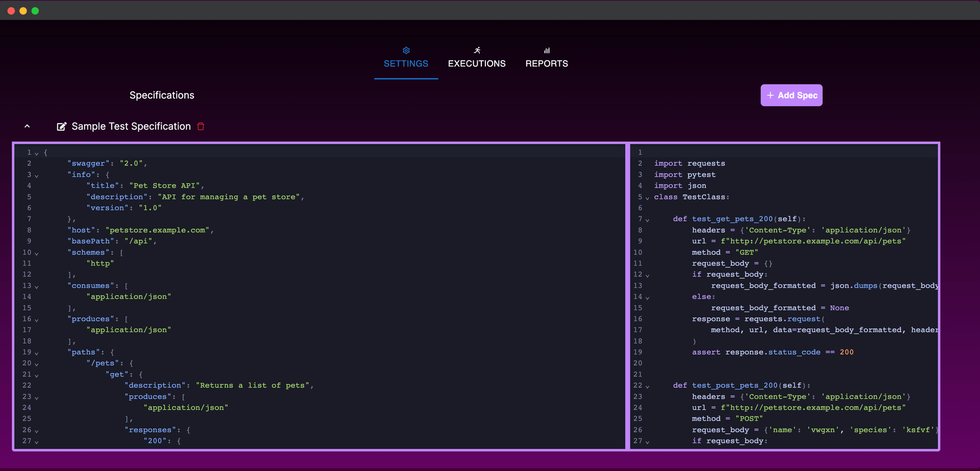Collapse the Sample Test Specification section
Viewport: 980px width, 471px height.
27,127
